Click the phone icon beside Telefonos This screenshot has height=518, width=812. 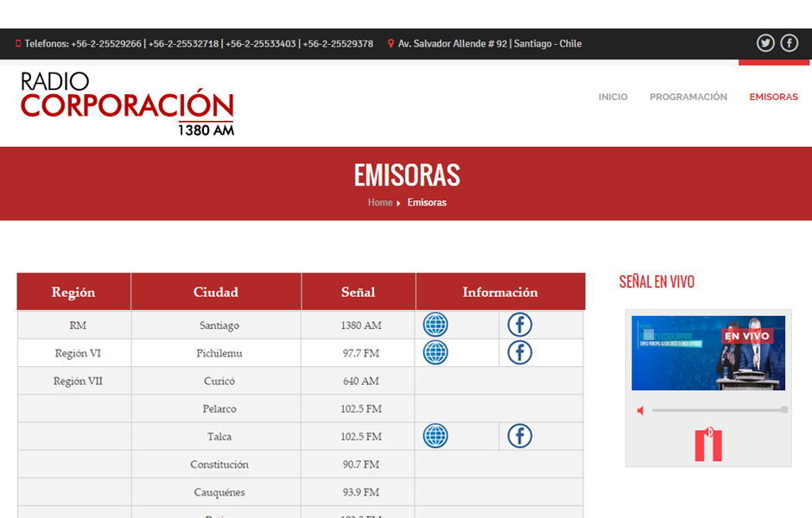(x=18, y=43)
